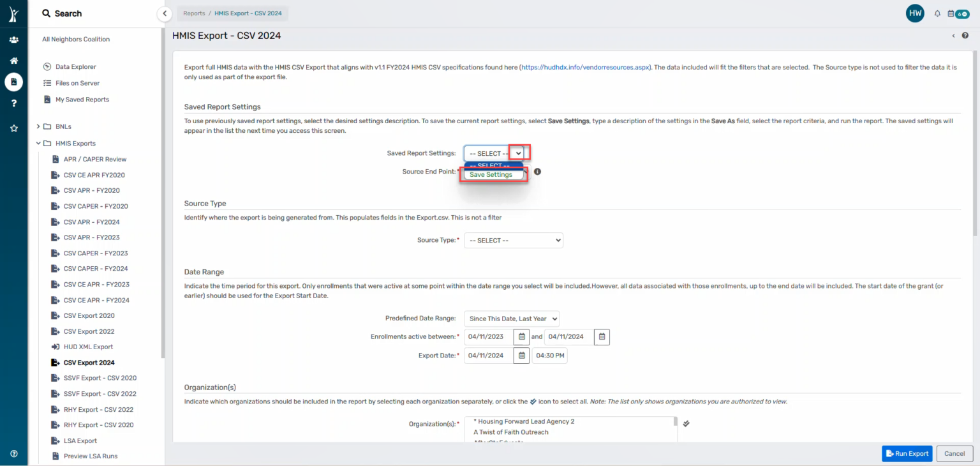Click the Run Export button

click(x=907, y=453)
